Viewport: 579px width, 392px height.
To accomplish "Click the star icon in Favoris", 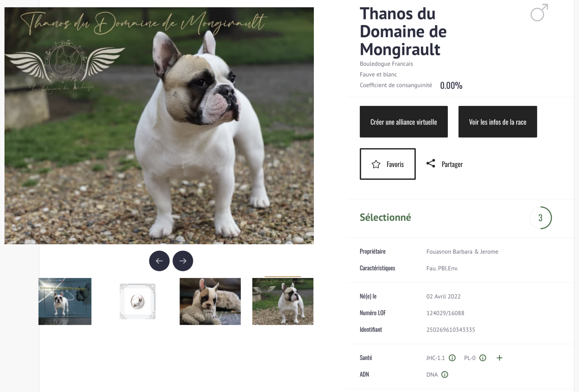I will tap(376, 164).
